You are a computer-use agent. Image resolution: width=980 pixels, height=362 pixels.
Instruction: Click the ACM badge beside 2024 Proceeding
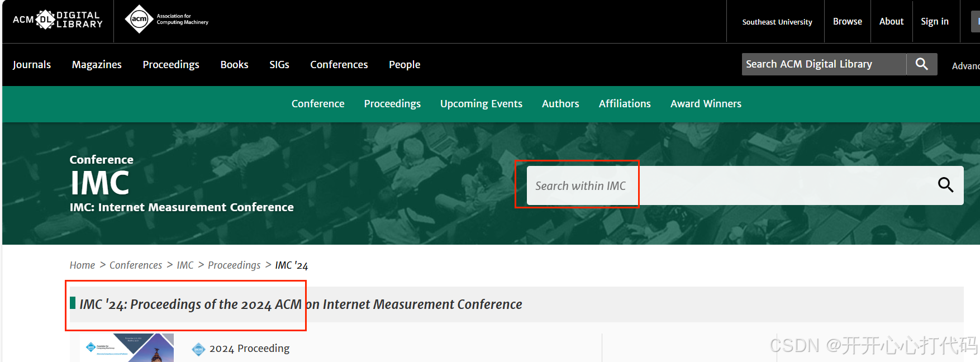(x=198, y=349)
